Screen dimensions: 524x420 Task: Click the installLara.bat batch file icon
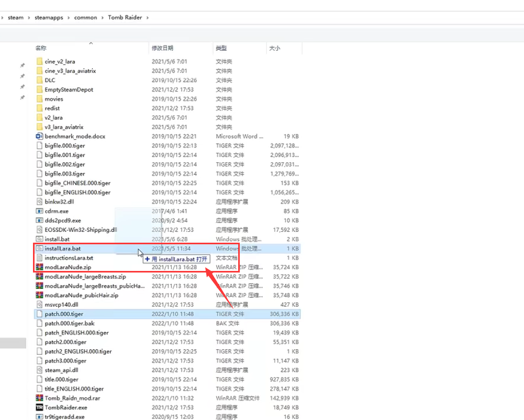(39, 248)
